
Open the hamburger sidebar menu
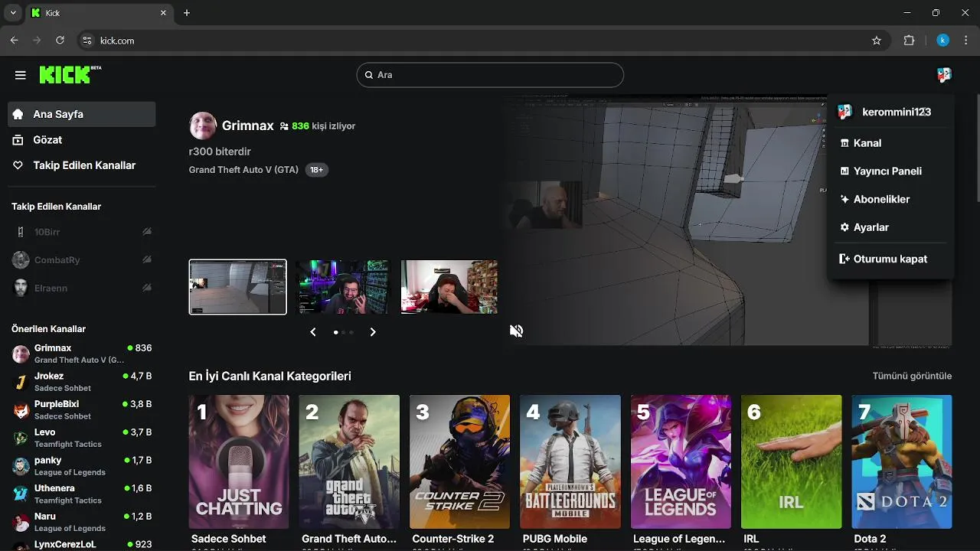pos(21,75)
